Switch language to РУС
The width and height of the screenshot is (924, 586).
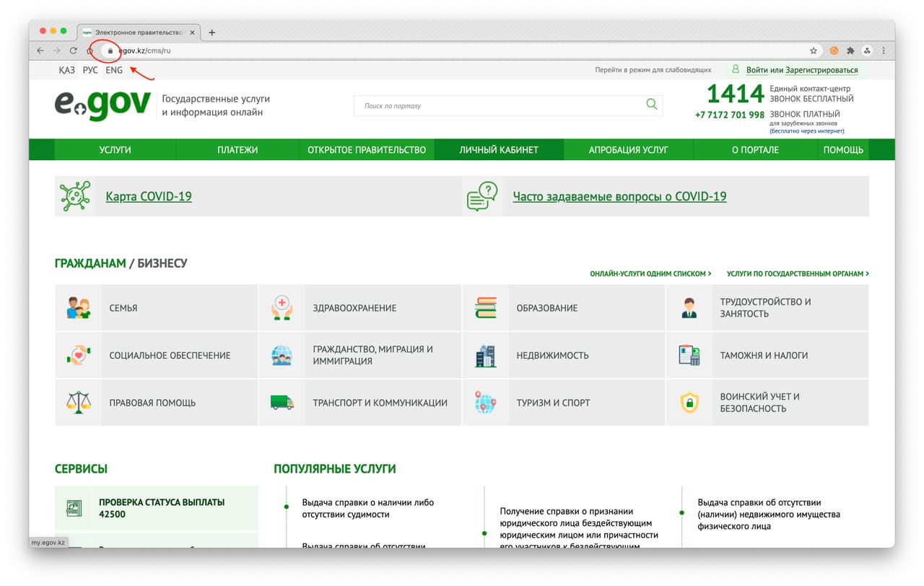click(90, 70)
